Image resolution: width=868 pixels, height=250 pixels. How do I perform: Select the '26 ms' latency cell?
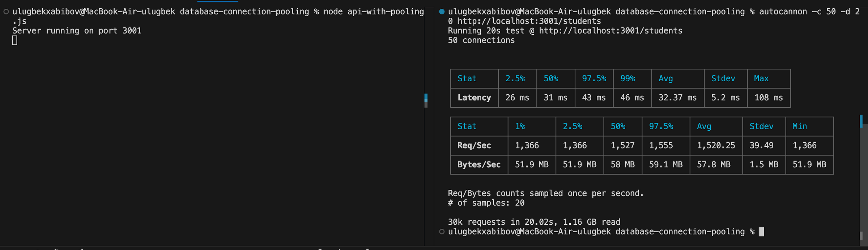(x=517, y=98)
